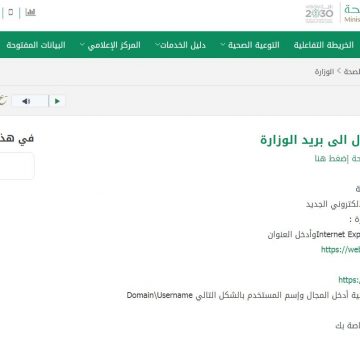Click the mobile device icon in header

point(11,13)
